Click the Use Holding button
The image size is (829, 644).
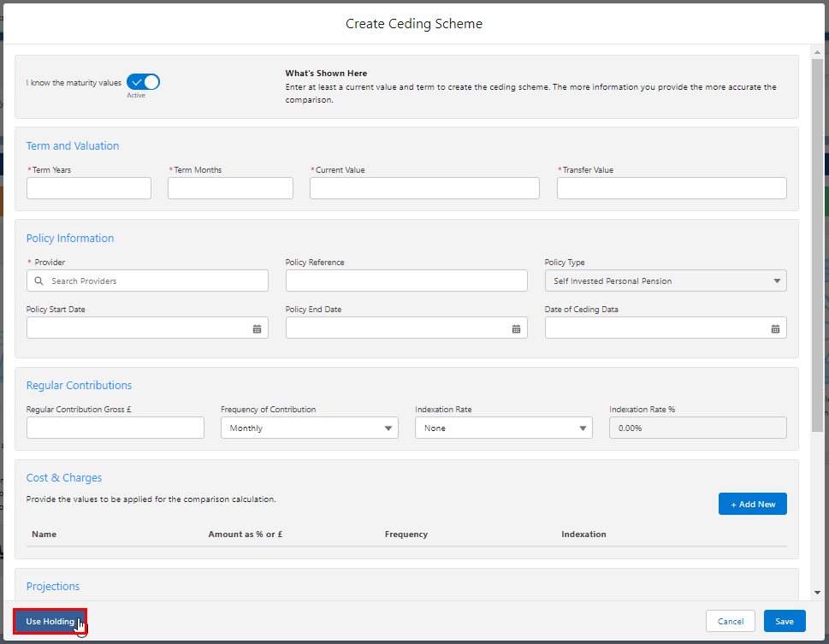50,622
